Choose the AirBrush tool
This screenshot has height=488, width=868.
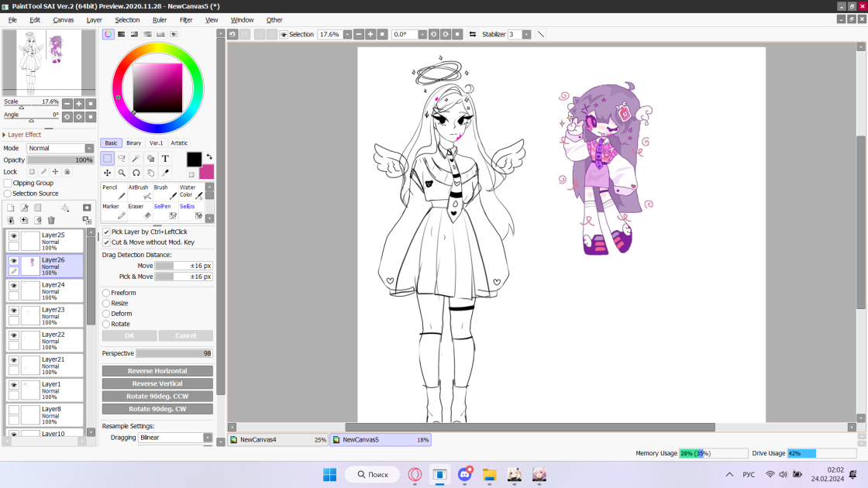point(139,191)
